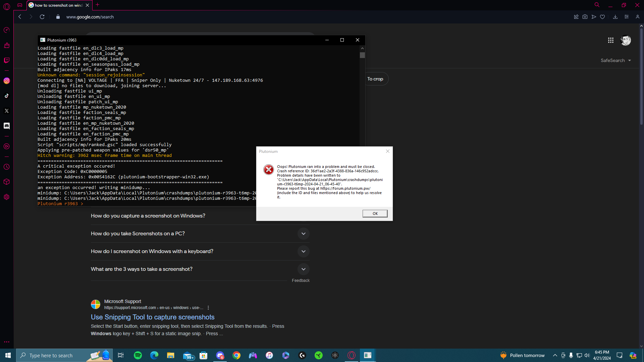The image size is (644, 362).
Task: Click the 'Type here to search' taskbar box
Action: tap(64, 355)
